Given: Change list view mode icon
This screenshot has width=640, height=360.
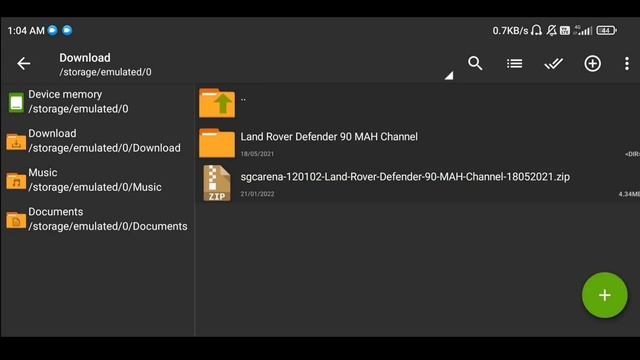Looking at the screenshot, I should (x=514, y=64).
